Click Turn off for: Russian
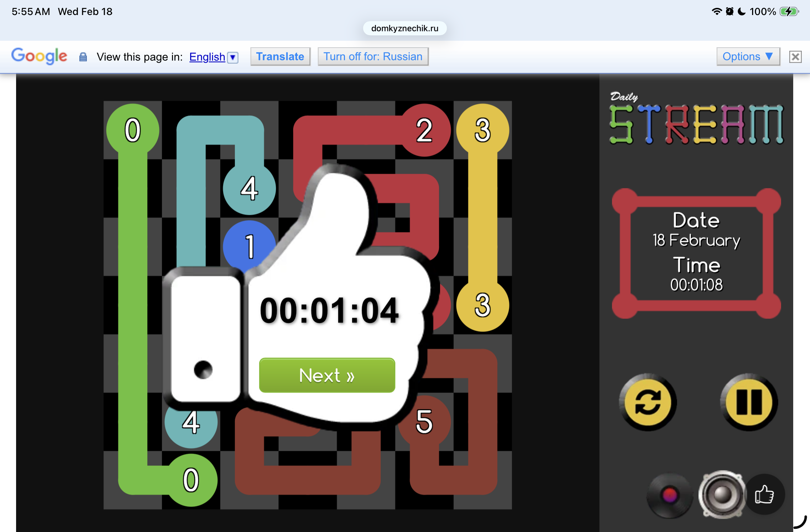 (373, 56)
